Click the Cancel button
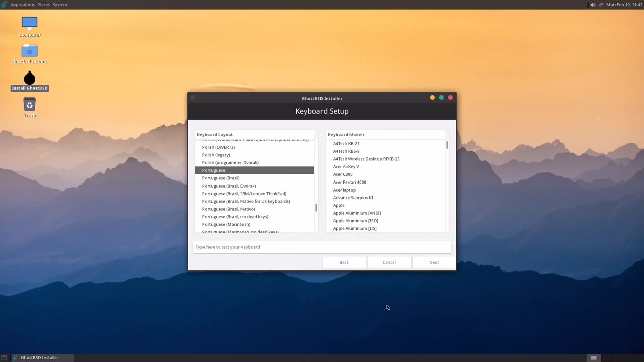The image size is (644, 362). [389, 262]
